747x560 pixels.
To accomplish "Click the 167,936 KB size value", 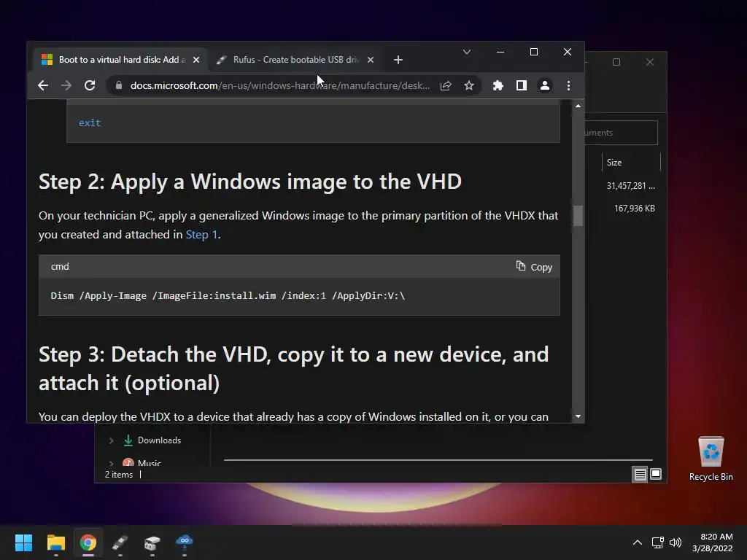I will [635, 208].
